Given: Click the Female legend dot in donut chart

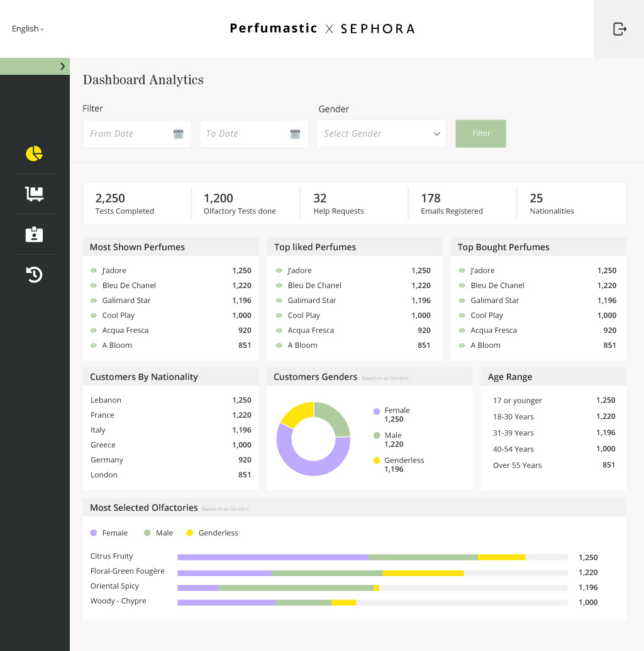Looking at the screenshot, I should (377, 411).
